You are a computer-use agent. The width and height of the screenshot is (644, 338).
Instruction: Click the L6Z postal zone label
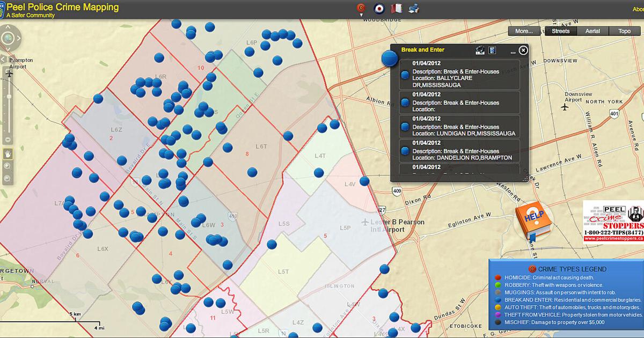tap(117, 130)
